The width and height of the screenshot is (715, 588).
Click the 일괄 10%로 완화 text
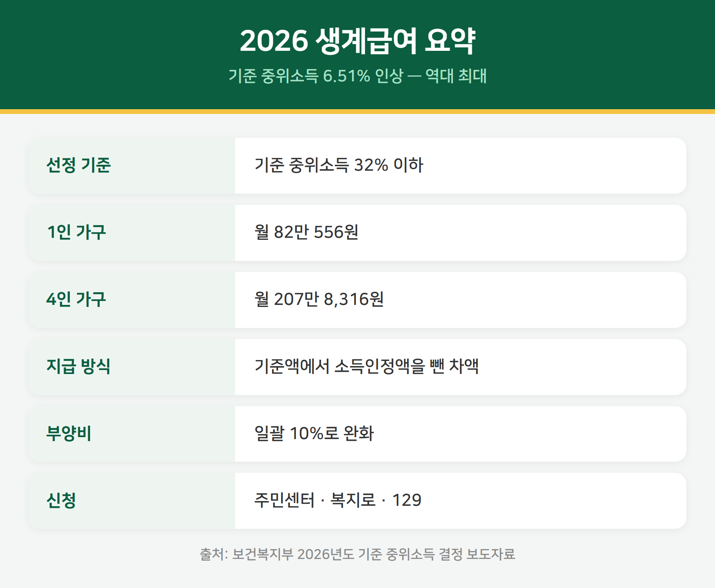click(x=314, y=434)
